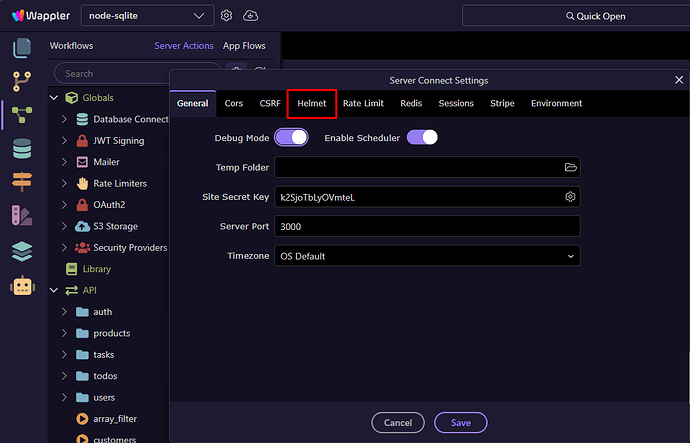
Task: Click the Site Secret Key field
Action: click(427, 197)
